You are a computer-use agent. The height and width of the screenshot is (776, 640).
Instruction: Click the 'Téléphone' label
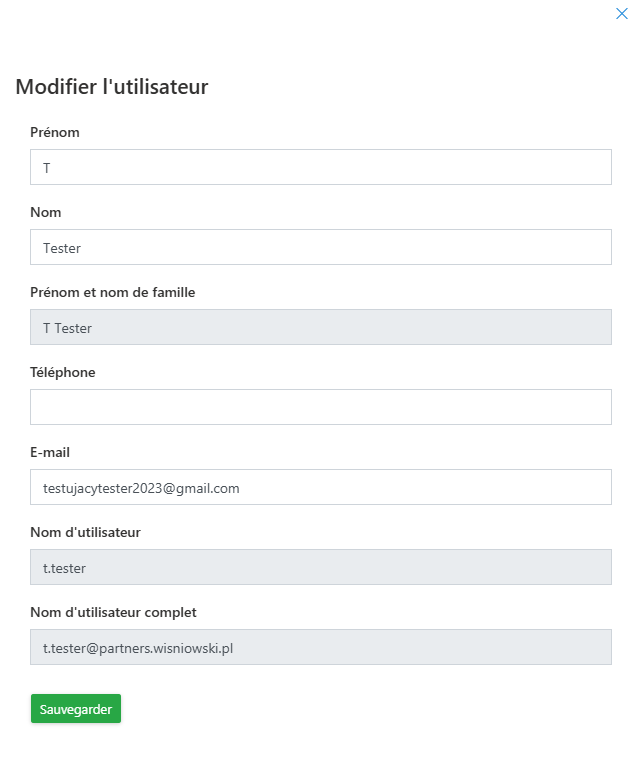63,372
